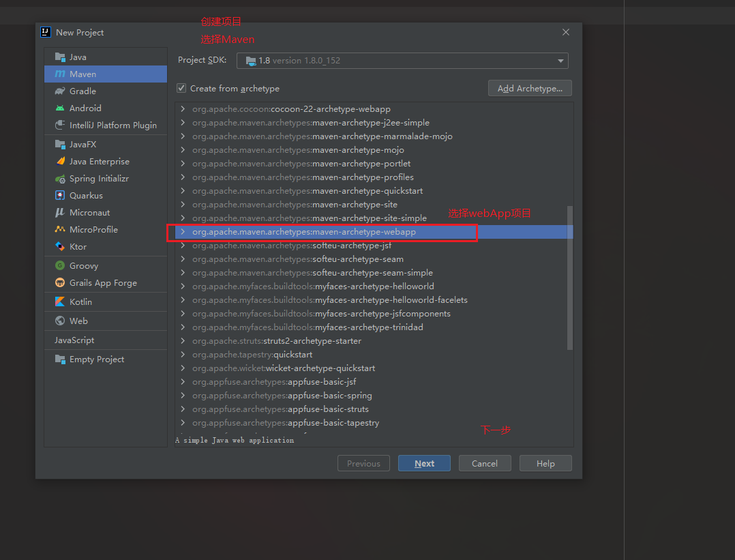Select maven-archetype-profiles row
The width and height of the screenshot is (735, 560).
click(x=374, y=177)
